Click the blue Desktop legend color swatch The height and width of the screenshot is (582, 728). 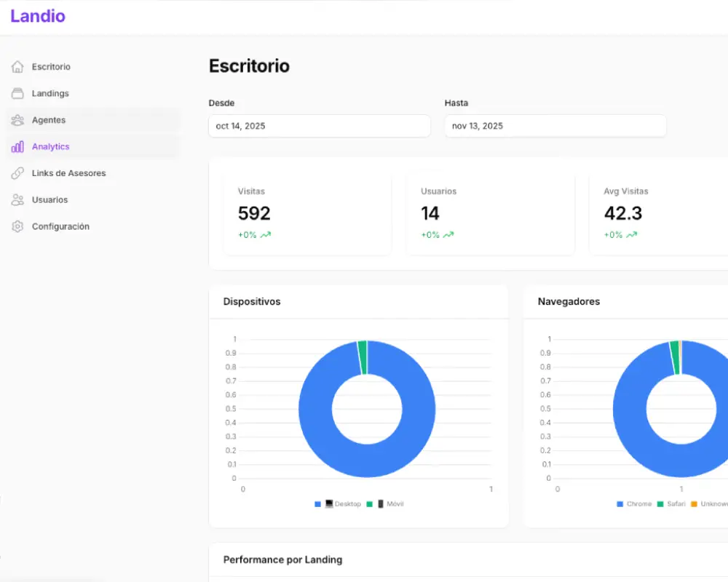coord(318,503)
